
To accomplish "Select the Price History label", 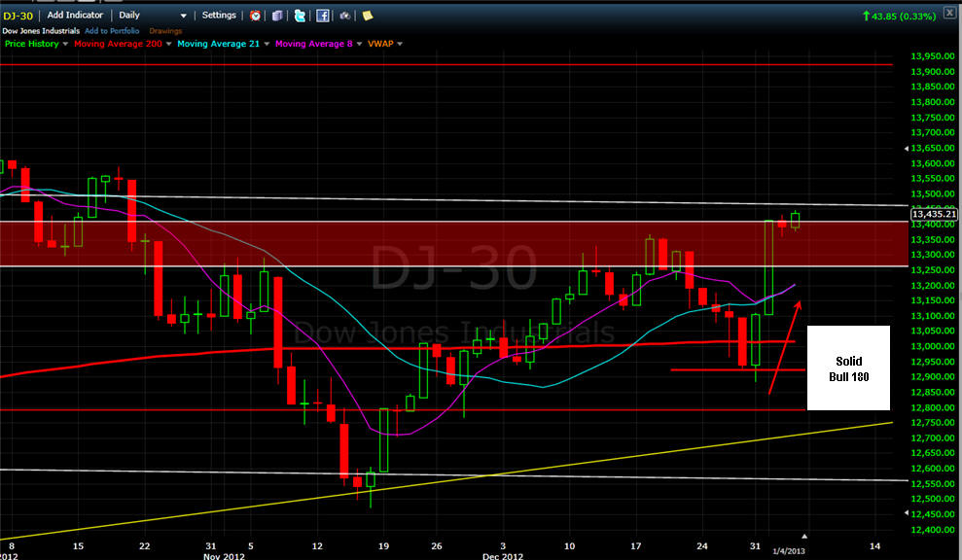I will coord(32,44).
